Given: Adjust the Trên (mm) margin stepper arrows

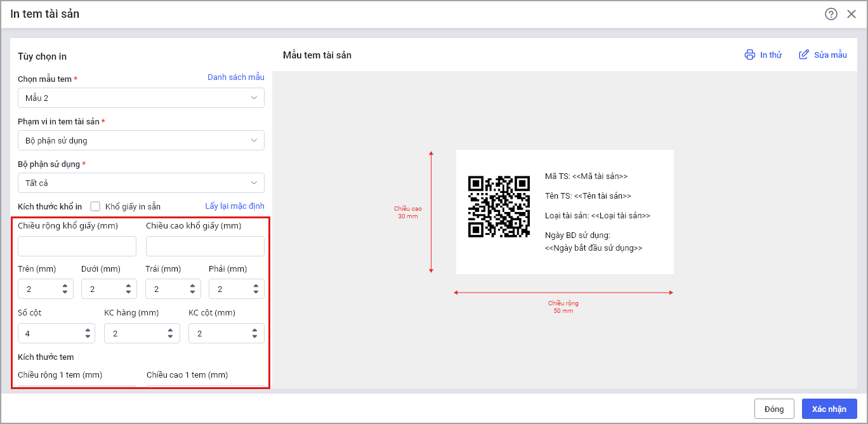Looking at the screenshot, I should coord(65,289).
